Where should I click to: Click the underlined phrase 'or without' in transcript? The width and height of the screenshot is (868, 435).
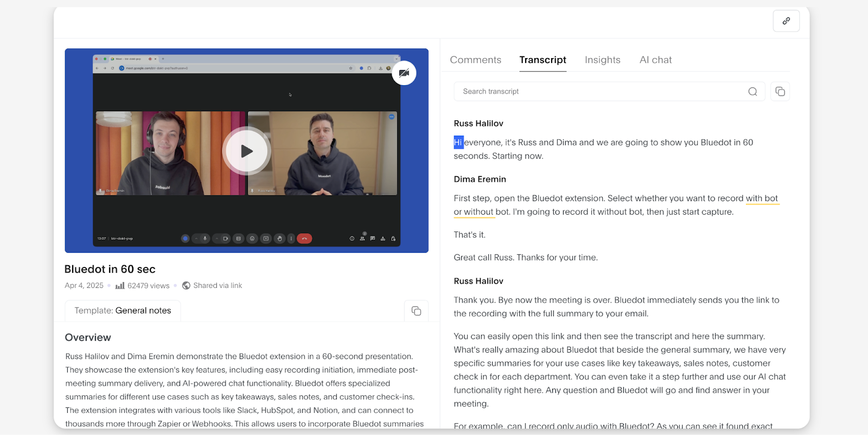tap(474, 212)
